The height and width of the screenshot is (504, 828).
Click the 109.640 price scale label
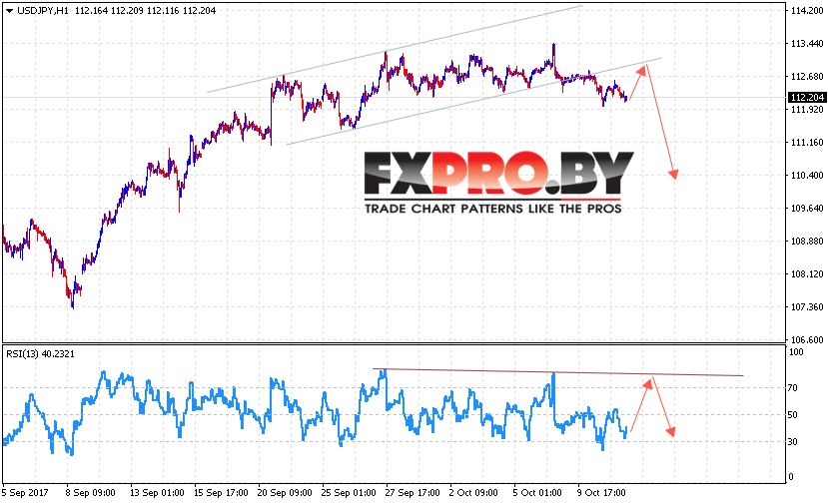pyautogui.click(x=807, y=208)
